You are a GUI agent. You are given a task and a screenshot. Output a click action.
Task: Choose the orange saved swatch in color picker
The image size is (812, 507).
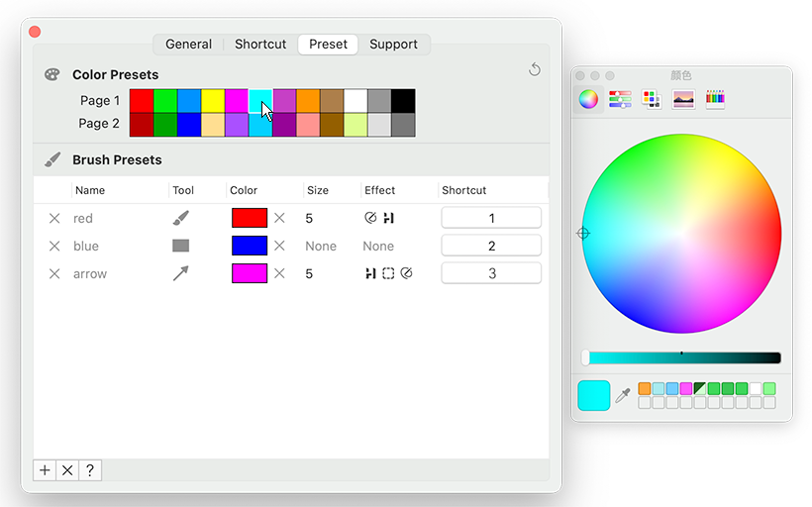(645, 388)
